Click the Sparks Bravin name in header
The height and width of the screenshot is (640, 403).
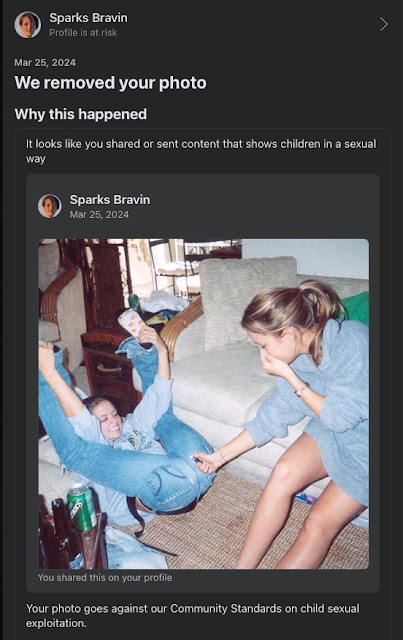tap(88, 18)
